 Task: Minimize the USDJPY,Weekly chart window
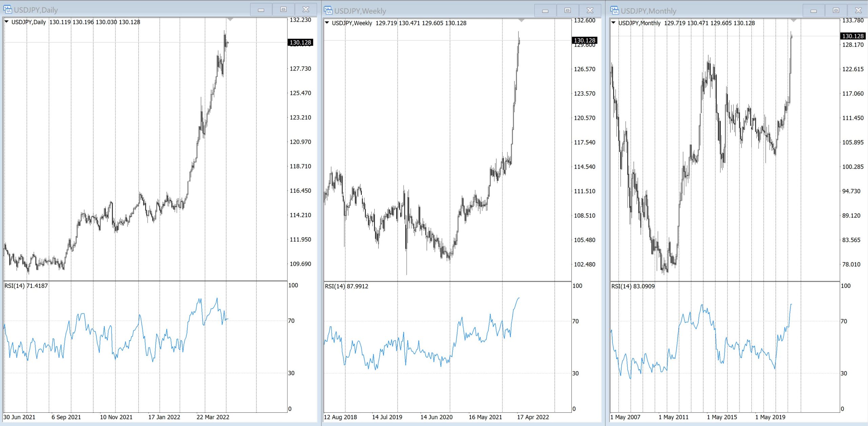click(x=545, y=11)
